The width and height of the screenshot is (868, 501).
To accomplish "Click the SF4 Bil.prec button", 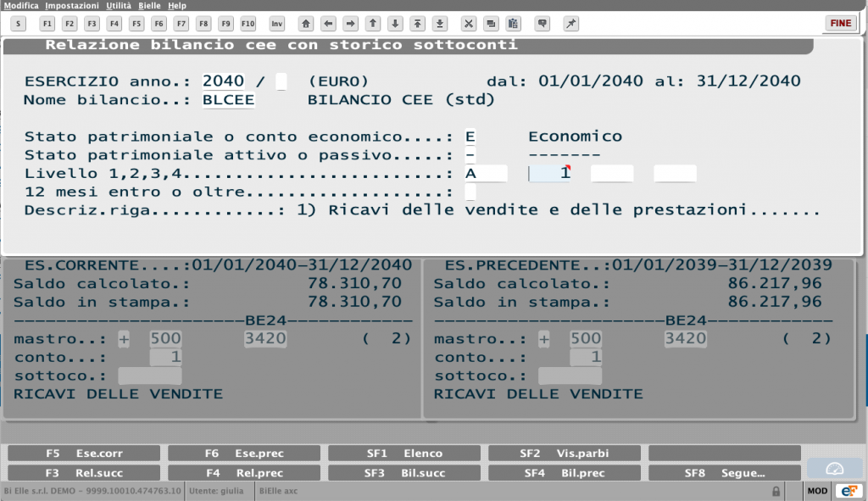I will (x=565, y=473).
